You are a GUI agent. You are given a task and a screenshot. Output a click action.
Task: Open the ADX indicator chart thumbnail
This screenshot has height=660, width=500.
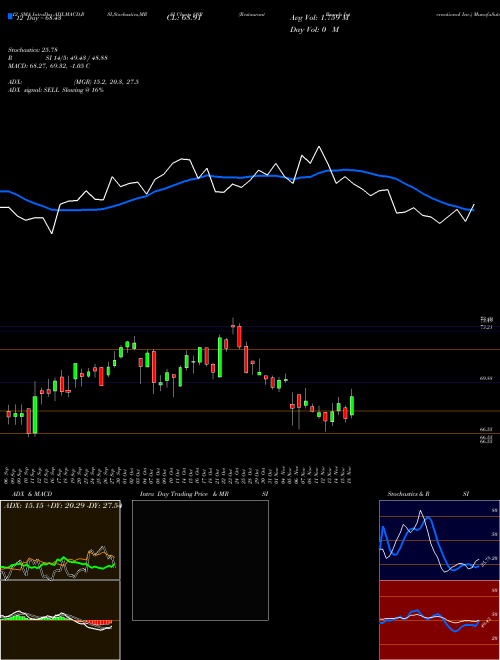coord(60,540)
